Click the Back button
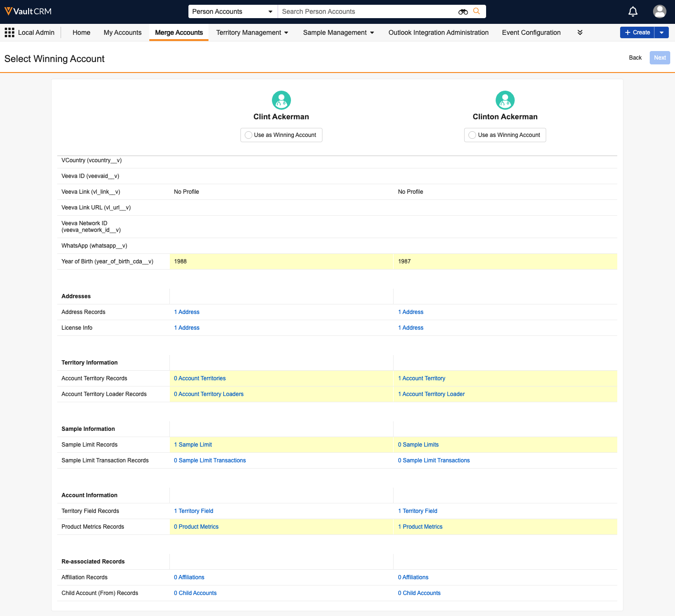This screenshot has width=675, height=616. tap(635, 58)
